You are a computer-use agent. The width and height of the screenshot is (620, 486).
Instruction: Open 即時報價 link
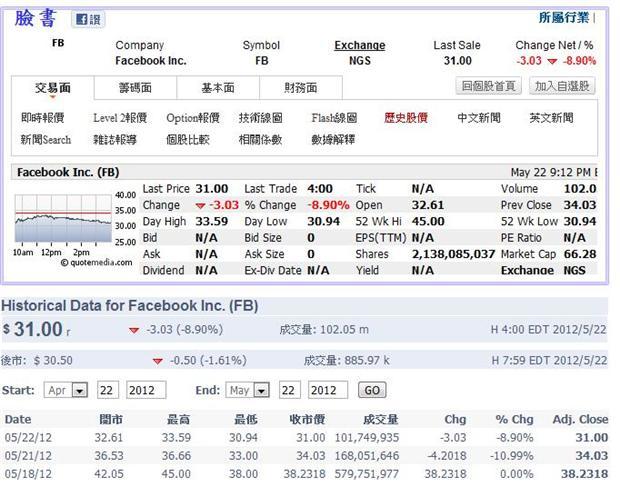pyautogui.click(x=42, y=118)
